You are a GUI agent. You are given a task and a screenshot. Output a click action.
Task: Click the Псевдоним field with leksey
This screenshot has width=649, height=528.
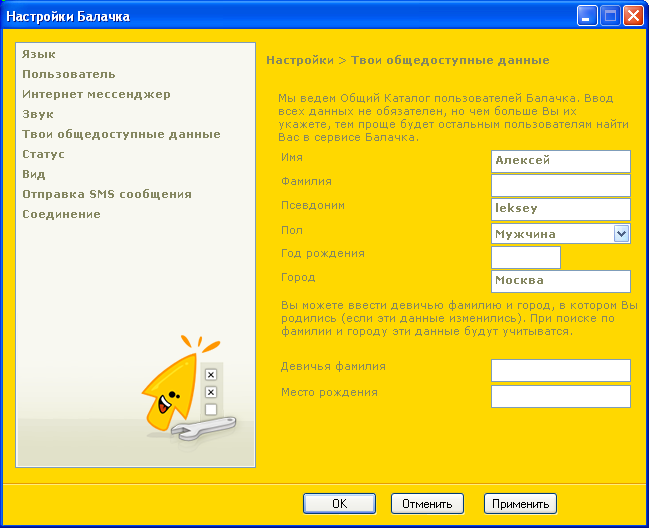pyautogui.click(x=560, y=209)
